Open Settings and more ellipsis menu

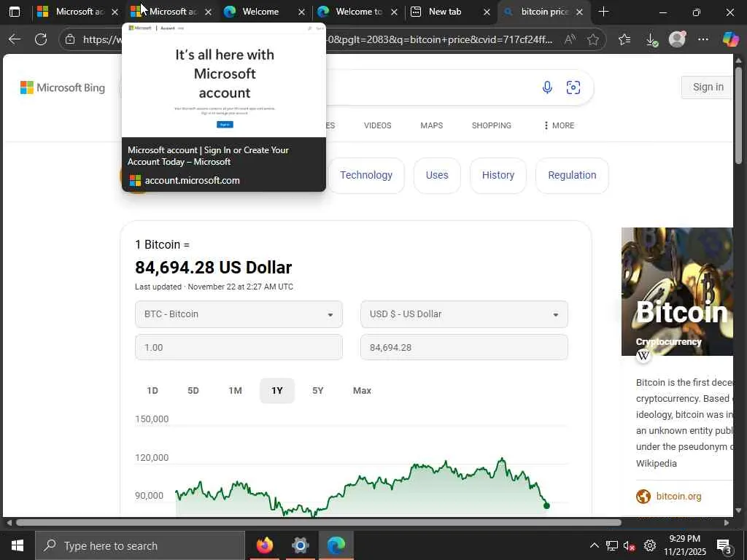703,39
